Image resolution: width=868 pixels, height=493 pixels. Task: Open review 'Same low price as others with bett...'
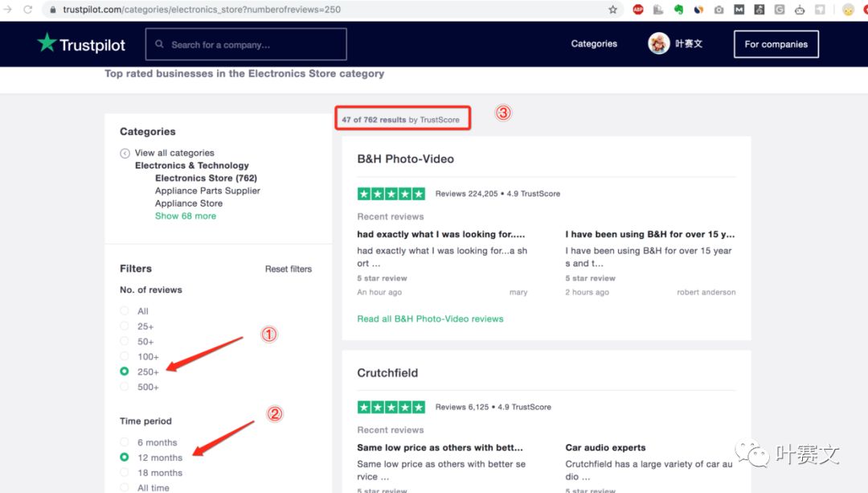pos(440,448)
